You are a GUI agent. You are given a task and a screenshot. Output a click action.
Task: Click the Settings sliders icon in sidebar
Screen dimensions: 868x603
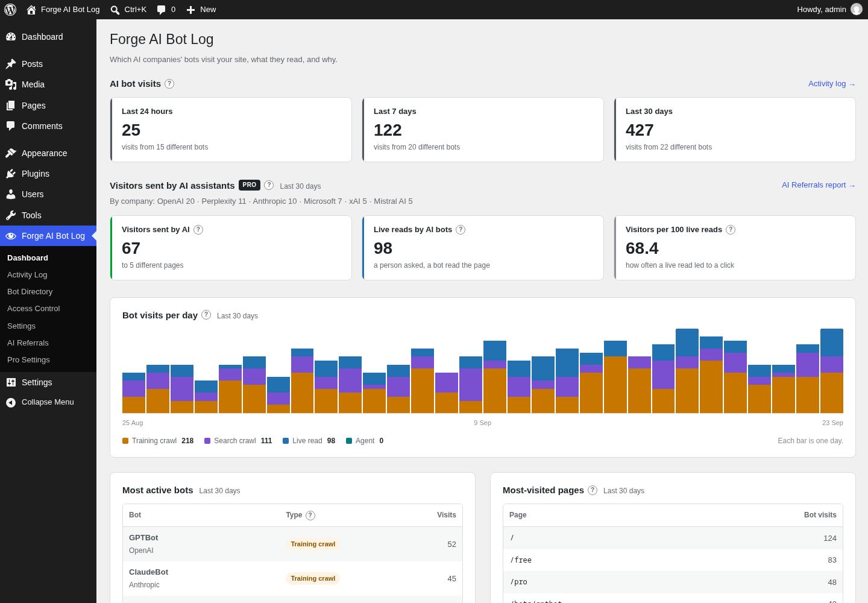pyautogui.click(x=11, y=382)
